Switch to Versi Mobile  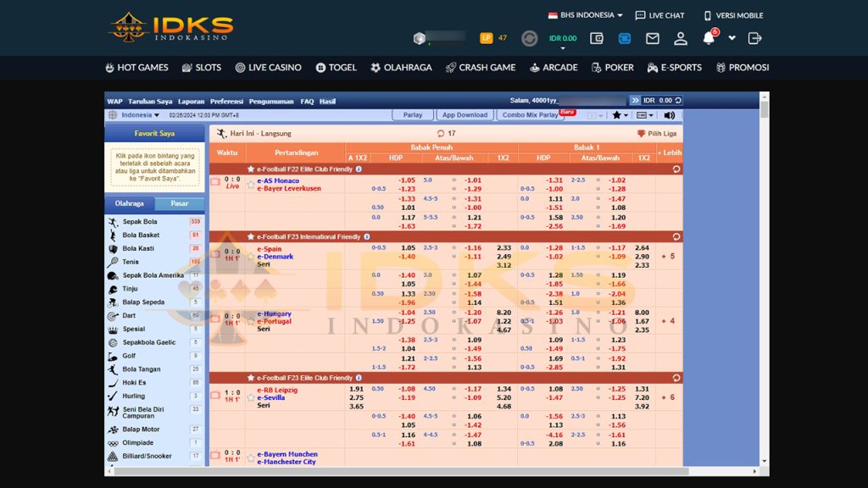click(733, 15)
